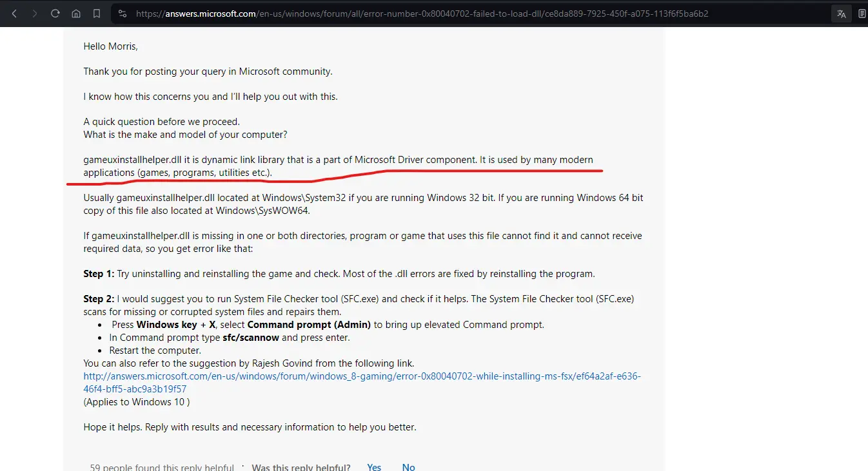Click the bold "Windows key" text

pos(166,325)
